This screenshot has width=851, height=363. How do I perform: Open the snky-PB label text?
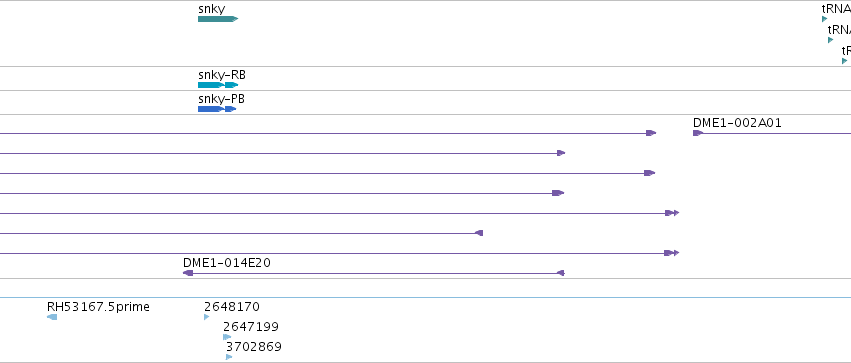coord(221,99)
